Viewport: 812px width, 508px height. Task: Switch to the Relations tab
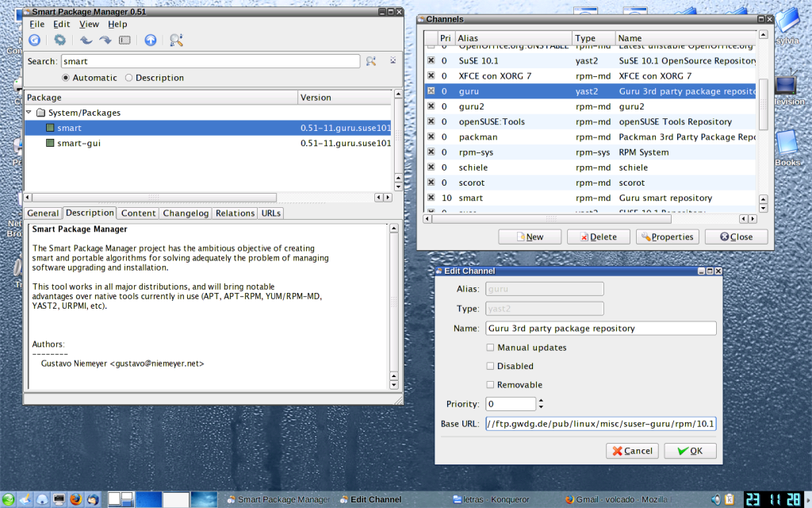point(235,213)
